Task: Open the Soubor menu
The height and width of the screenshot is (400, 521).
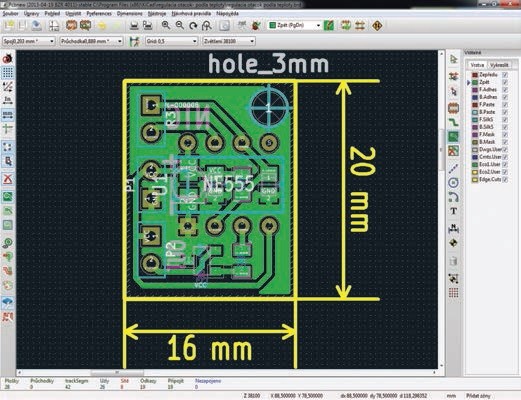Action: 10,14
